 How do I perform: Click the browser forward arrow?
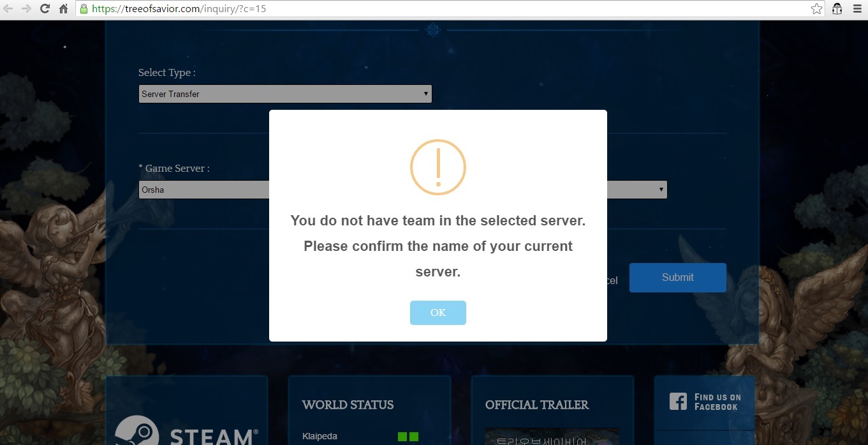[26, 9]
